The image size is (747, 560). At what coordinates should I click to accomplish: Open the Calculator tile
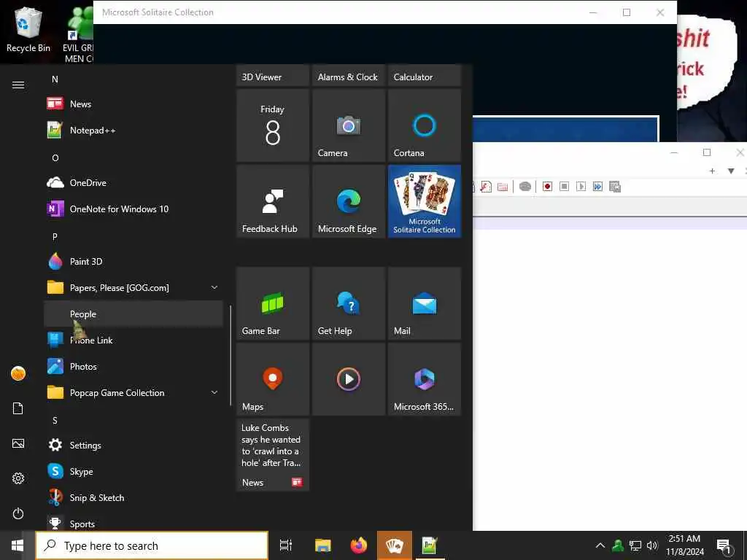coord(425,76)
